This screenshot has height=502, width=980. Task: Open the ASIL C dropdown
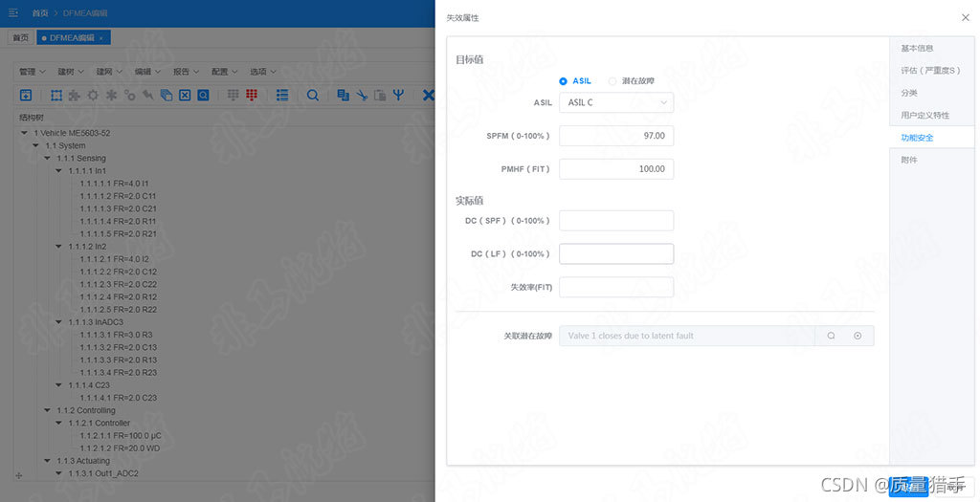point(616,102)
